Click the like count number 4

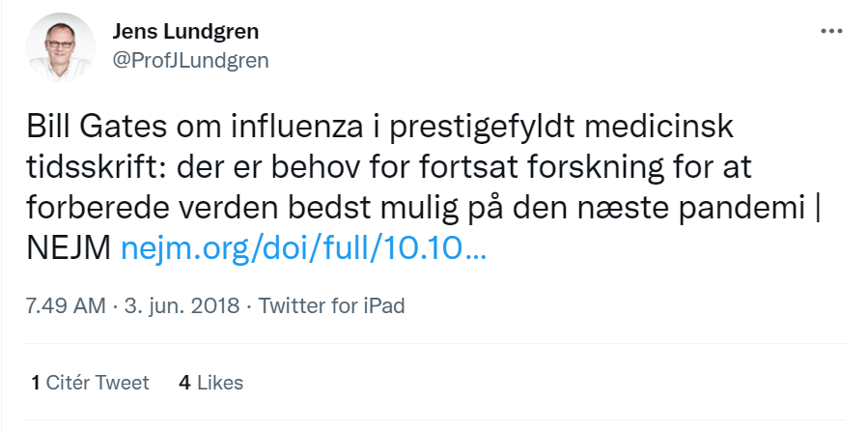(x=184, y=383)
